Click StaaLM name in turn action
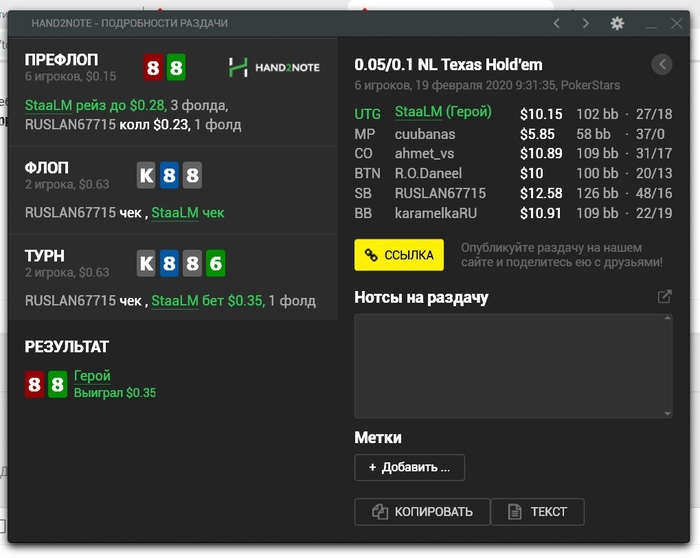This screenshot has height=558, width=700. [x=175, y=301]
